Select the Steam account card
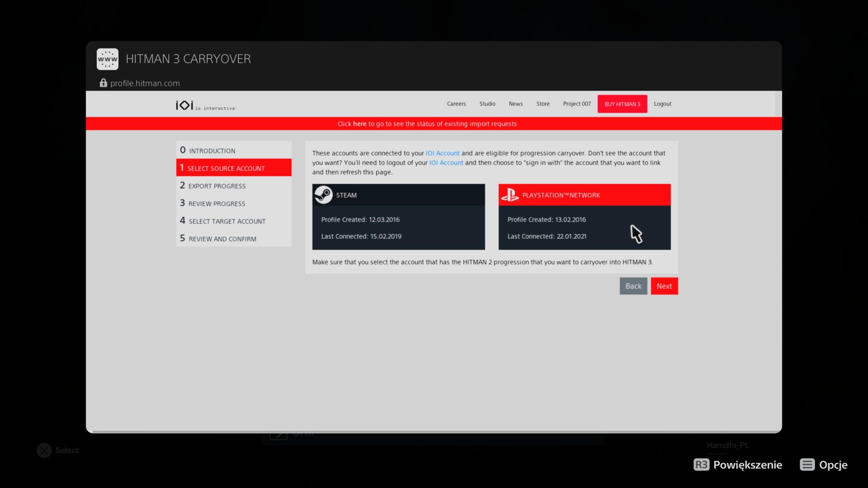Viewport: 868px width, 488px height. 398,227
